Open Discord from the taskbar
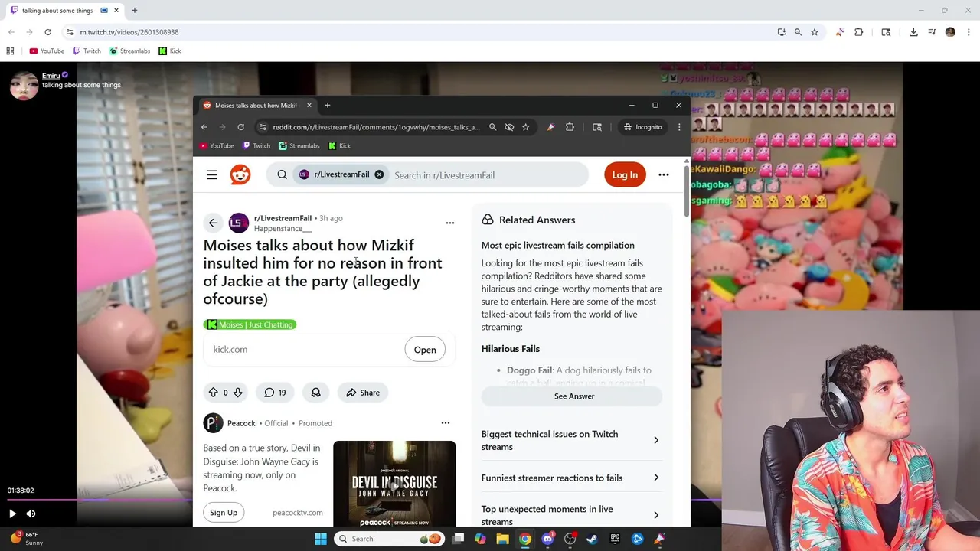The height and width of the screenshot is (551, 980). (x=547, y=539)
